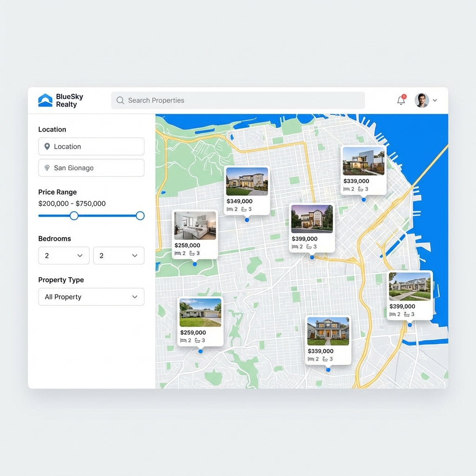Open the second Bedrooms dropdown
476x476 pixels.
119,255
